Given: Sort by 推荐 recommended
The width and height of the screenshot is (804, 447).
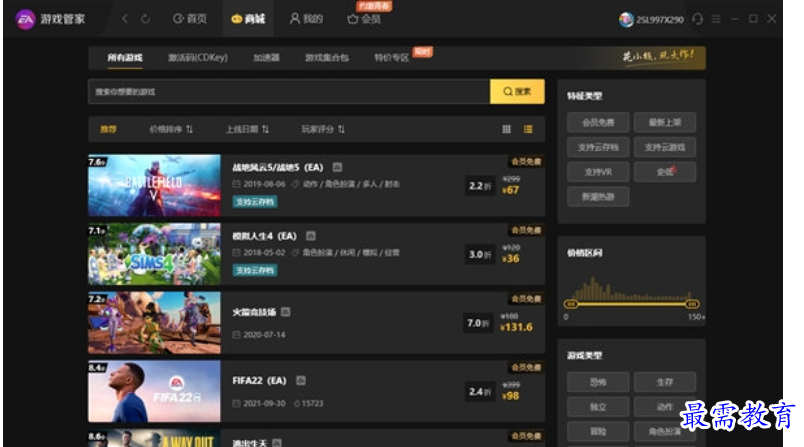Looking at the screenshot, I should click(108, 129).
